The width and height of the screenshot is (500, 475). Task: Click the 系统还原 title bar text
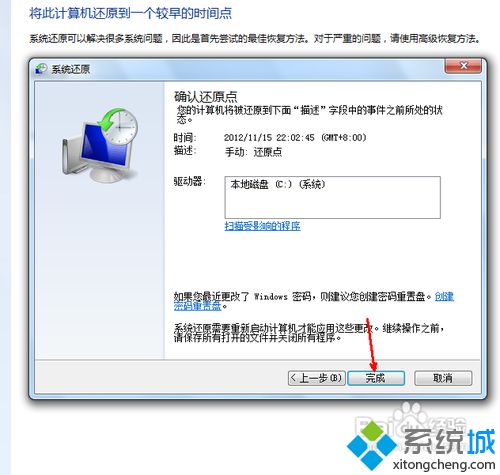pos(71,69)
